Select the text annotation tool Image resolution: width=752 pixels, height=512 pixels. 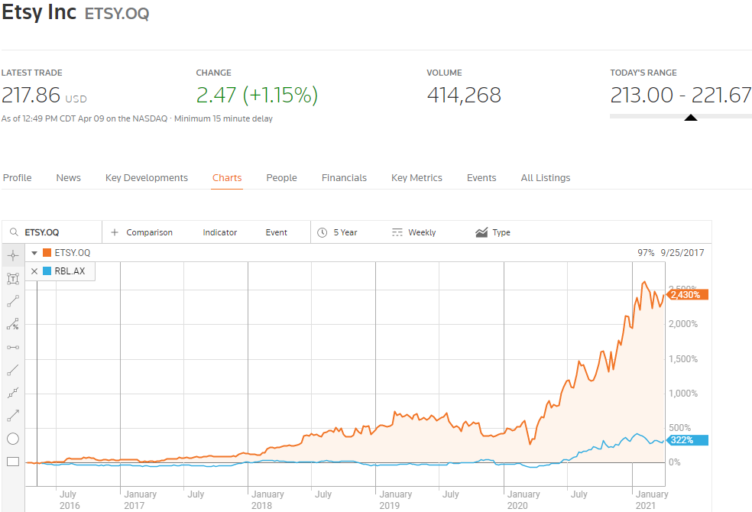tap(13, 279)
